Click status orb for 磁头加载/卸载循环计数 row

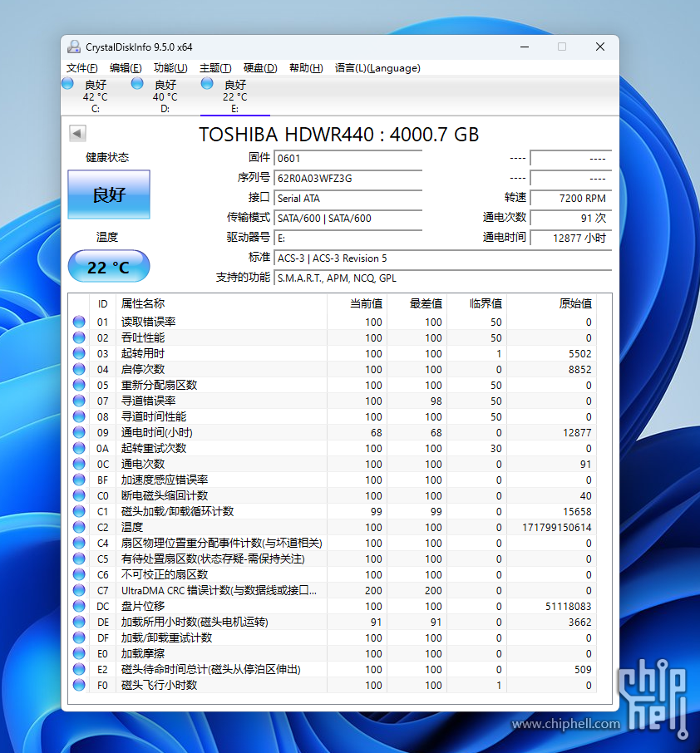(79, 511)
